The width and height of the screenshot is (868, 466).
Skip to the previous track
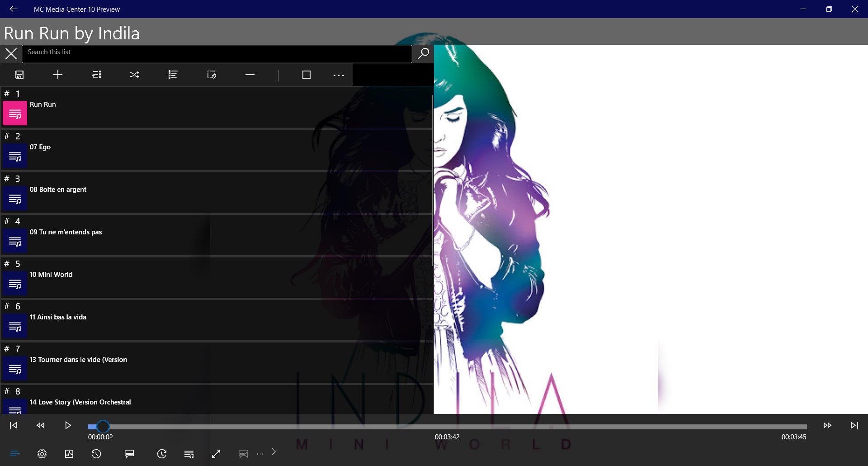(14, 425)
